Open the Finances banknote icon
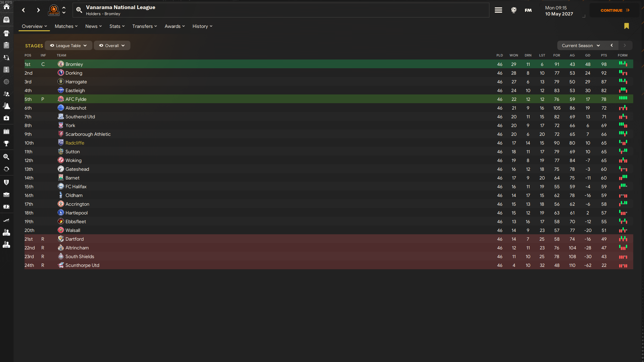The width and height of the screenshot is (644, 362). (x=6, y=207)
